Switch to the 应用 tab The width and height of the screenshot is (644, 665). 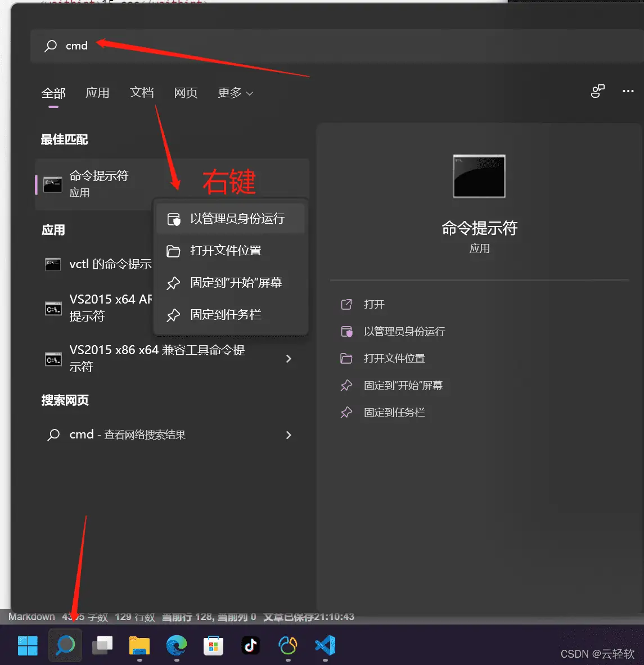(97, 93)
